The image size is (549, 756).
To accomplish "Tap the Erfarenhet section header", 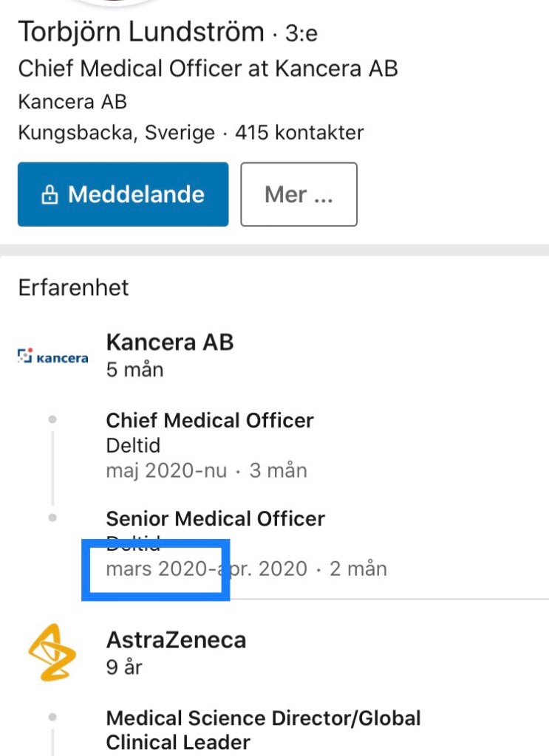I will pos(73,287).
